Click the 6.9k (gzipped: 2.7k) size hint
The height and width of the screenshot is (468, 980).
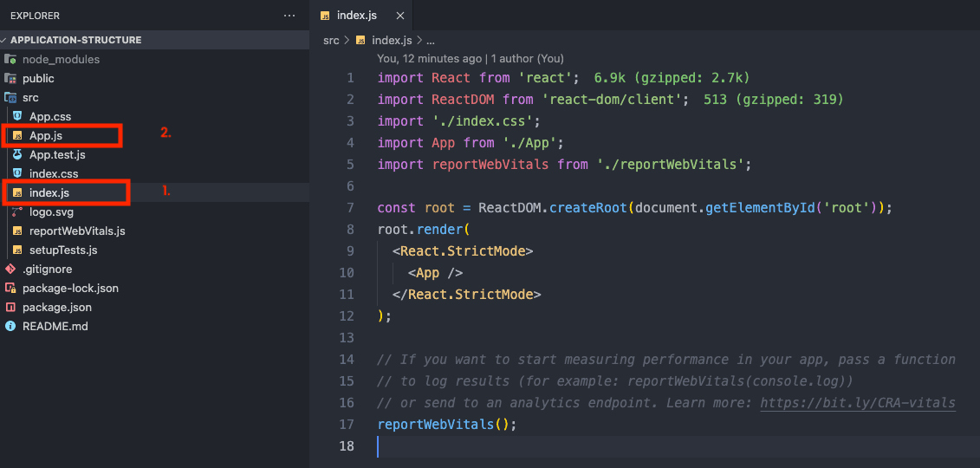point(672,78)
